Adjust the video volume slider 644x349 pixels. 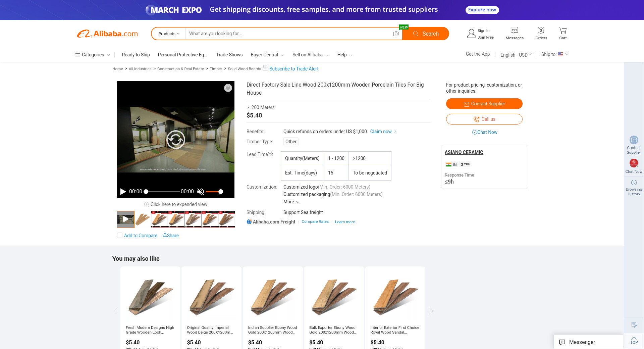tap(214, 192)
